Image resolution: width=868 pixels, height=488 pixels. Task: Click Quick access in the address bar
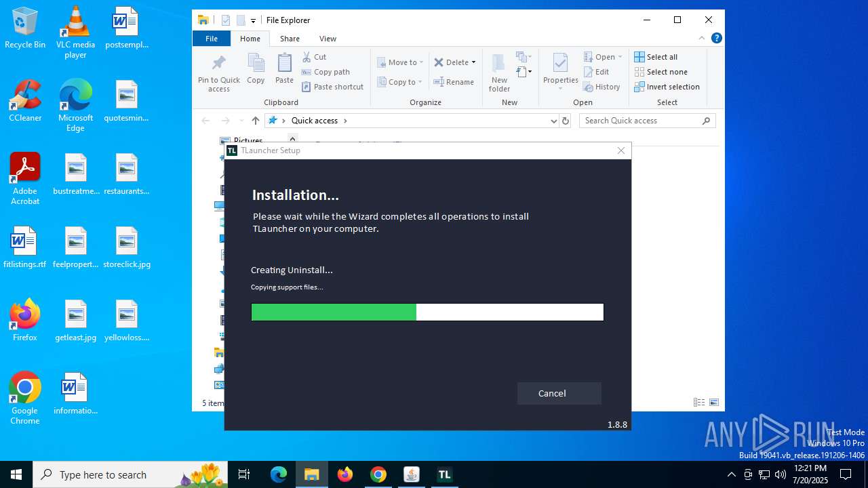(315, 121)
